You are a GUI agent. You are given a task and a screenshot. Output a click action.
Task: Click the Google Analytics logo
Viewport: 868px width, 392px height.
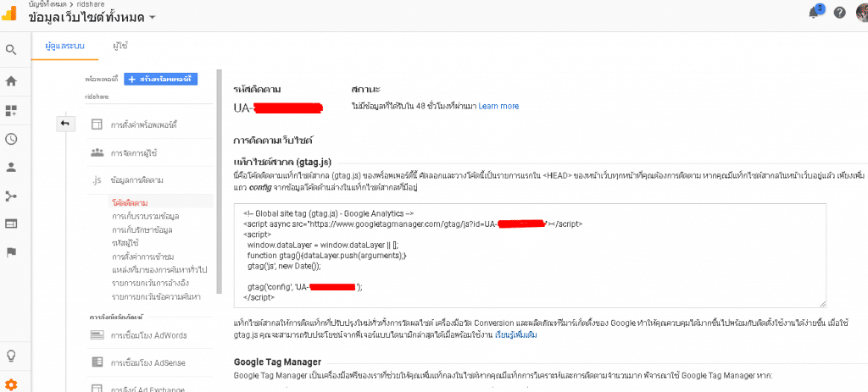8,13
